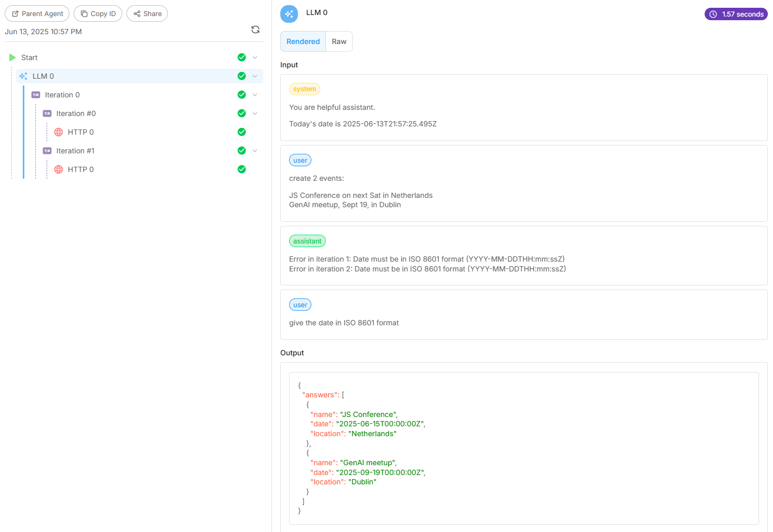Open the Parent Agent link
773x532 pixels.
pyautogui.click(x=37, y=13)
